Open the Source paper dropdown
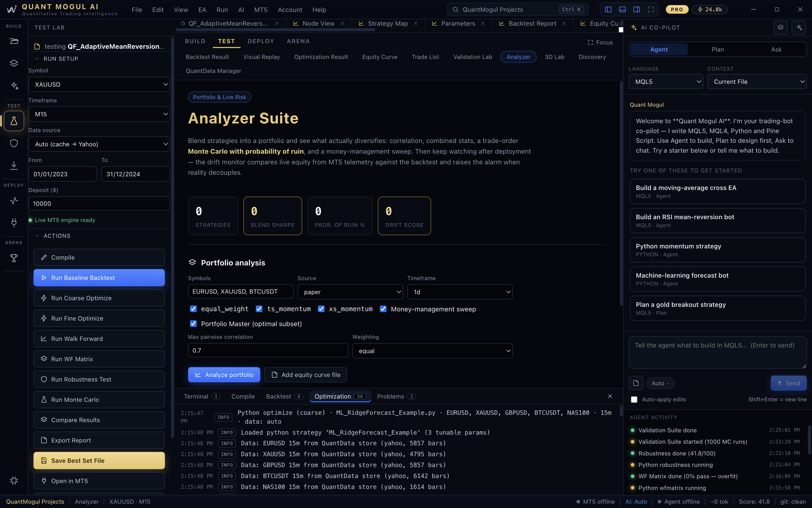 (350, 292)
